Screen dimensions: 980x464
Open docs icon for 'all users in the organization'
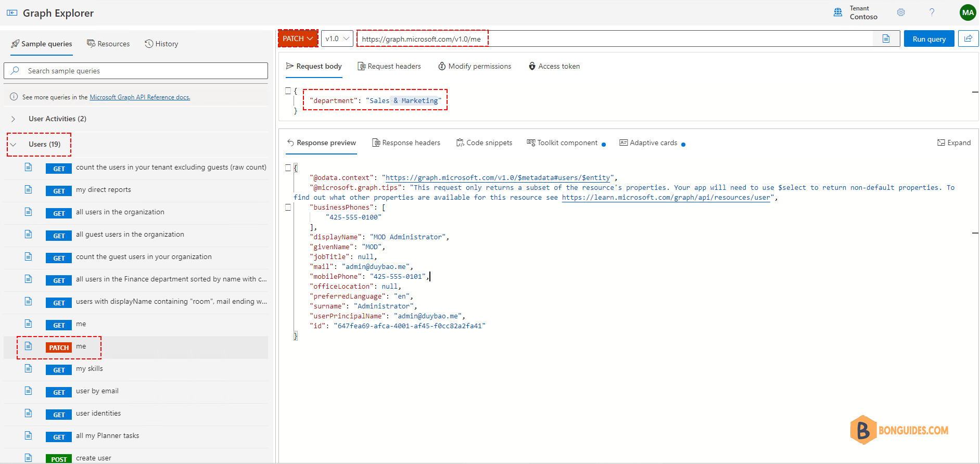click(29, 212)
